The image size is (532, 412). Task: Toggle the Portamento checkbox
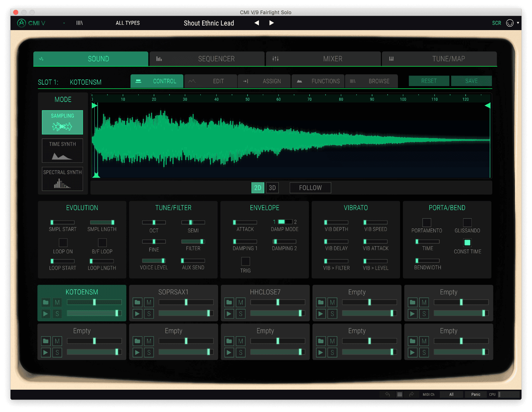pos(427,222)
